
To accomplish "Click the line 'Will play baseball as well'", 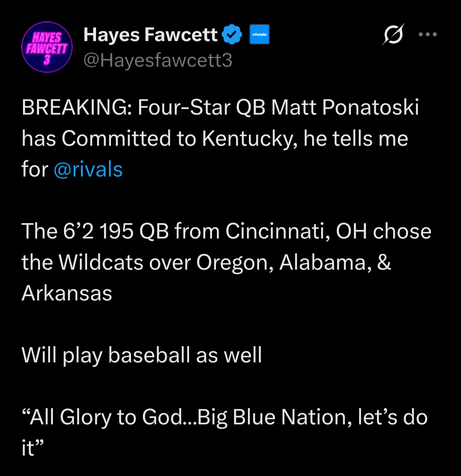I will (142, 355).
